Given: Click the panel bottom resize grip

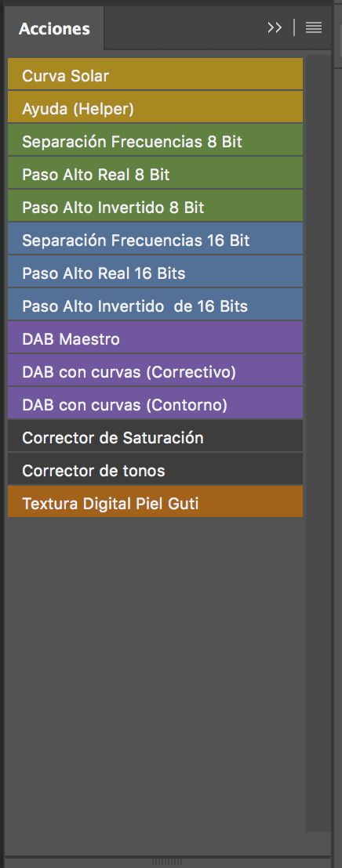Looking at the screenshot, I should click(x=167, y=862).
